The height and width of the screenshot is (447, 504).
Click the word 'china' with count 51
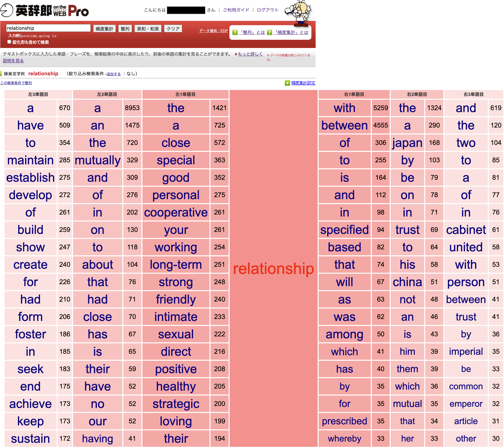[x=407, y=282]
